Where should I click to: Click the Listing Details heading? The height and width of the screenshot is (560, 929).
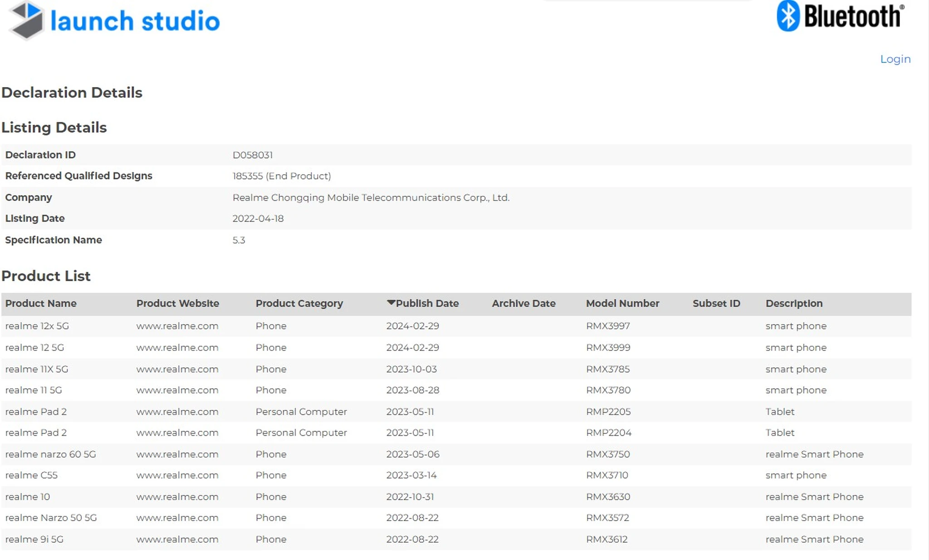click(x=54, y=127)
